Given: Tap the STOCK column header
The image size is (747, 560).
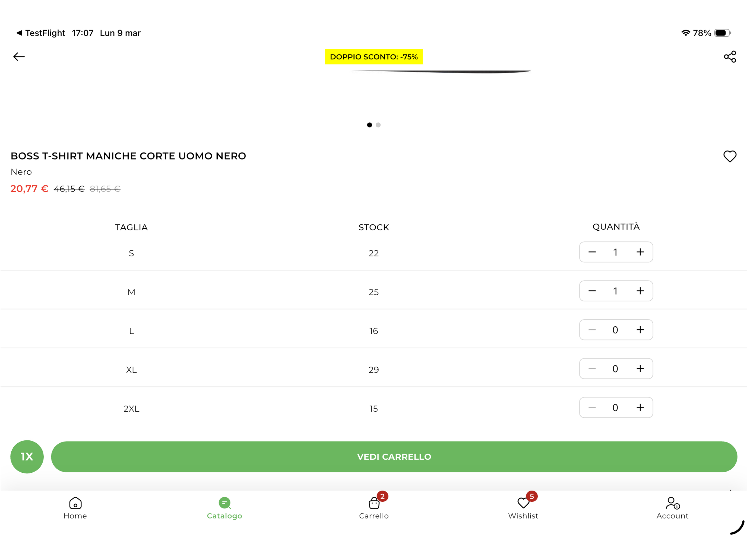Looking at the screenshot, I should click(374, 227).
